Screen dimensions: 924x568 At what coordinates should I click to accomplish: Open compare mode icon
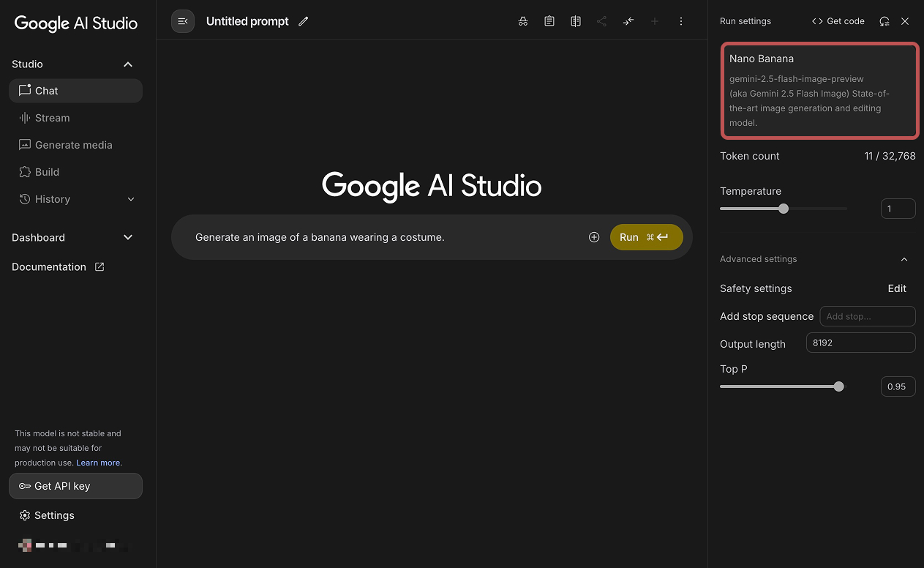coord(576,21)
